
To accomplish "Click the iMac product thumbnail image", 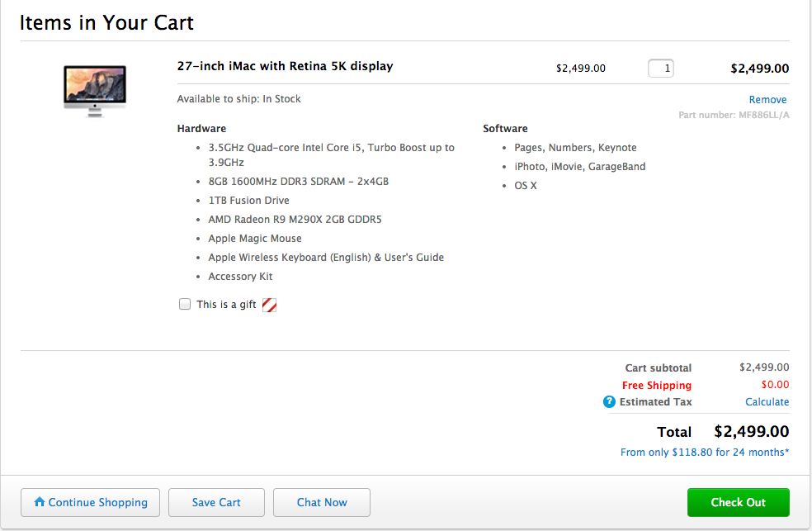I will coord(95,91).
